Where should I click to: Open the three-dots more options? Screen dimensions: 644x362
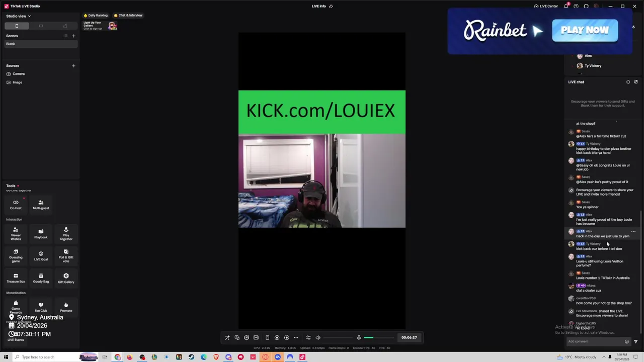(296, 337)
